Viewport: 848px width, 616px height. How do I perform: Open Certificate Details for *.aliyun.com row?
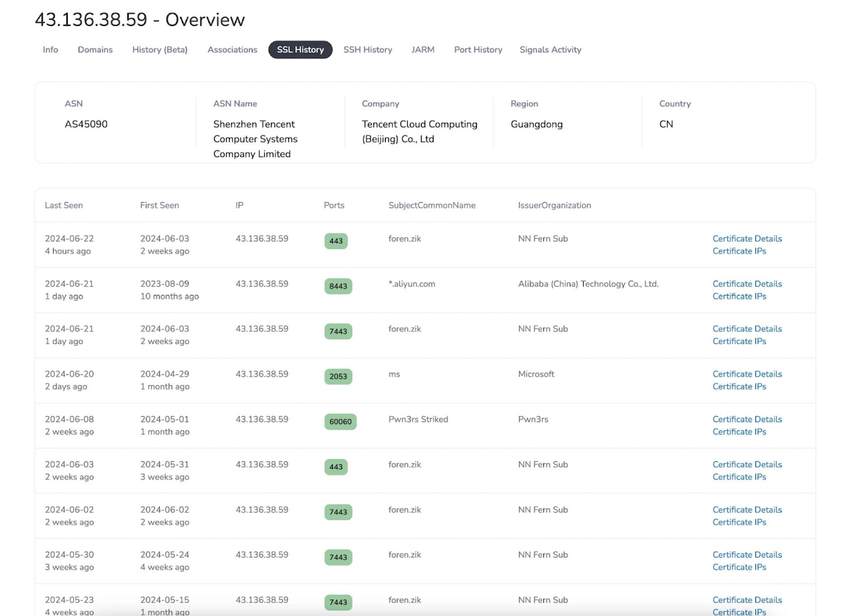(x=747, y=284)
